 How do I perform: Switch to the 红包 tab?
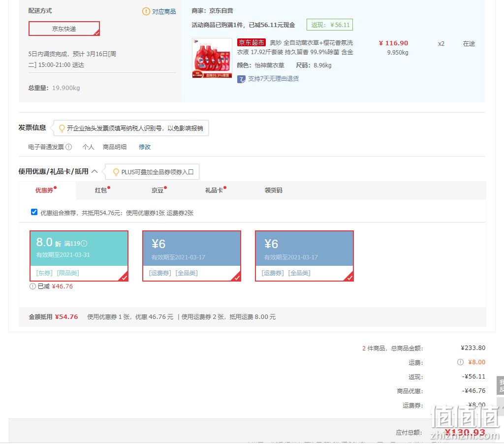click(x=100, y=190)
